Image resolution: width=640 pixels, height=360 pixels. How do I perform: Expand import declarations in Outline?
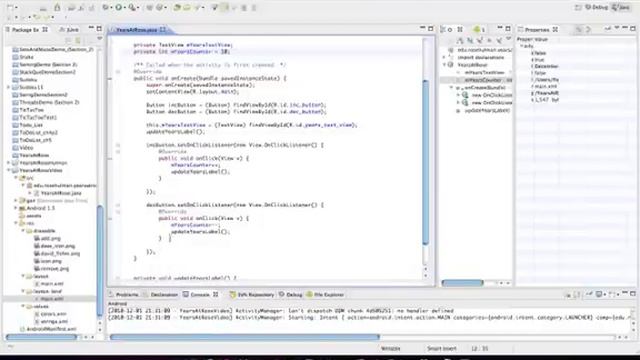(444, 58)
